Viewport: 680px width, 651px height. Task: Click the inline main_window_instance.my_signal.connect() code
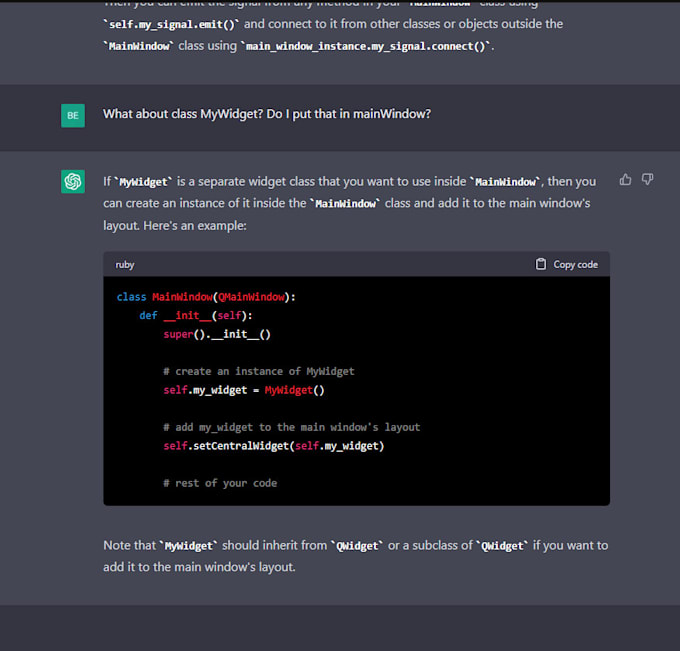[x=367, y=46]
